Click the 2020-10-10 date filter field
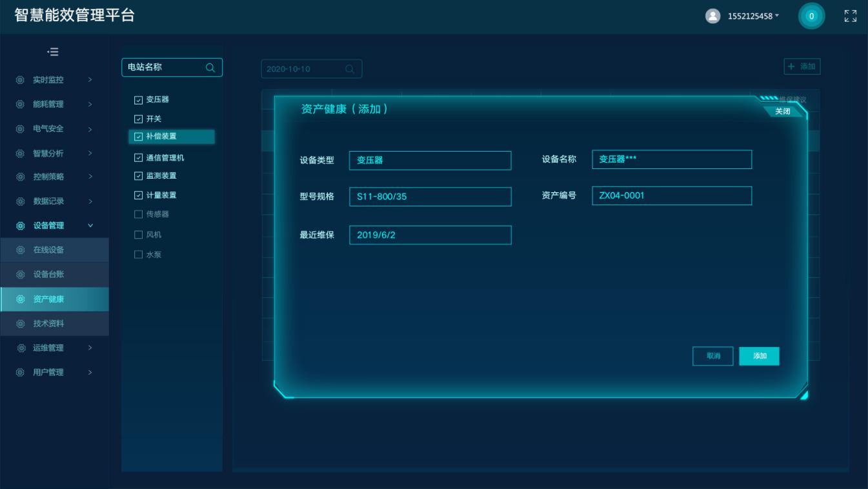 [x=312, y=69]
